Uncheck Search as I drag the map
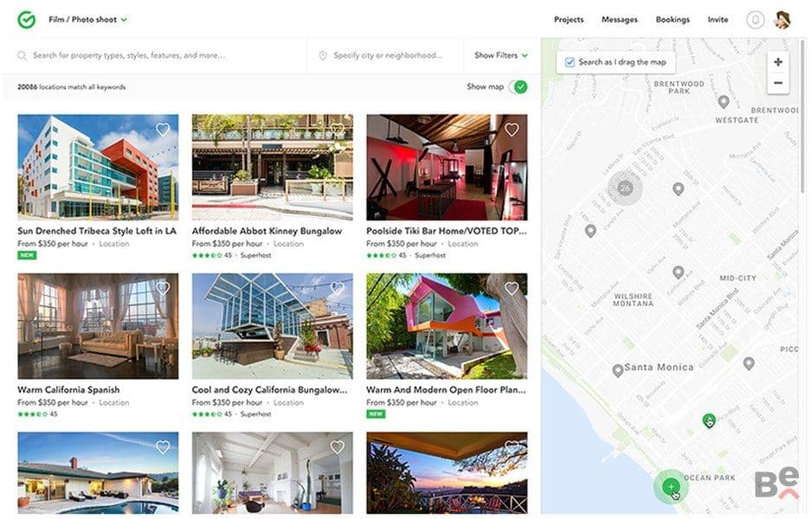This screenshot has width=812, height=519. (570, 62)
